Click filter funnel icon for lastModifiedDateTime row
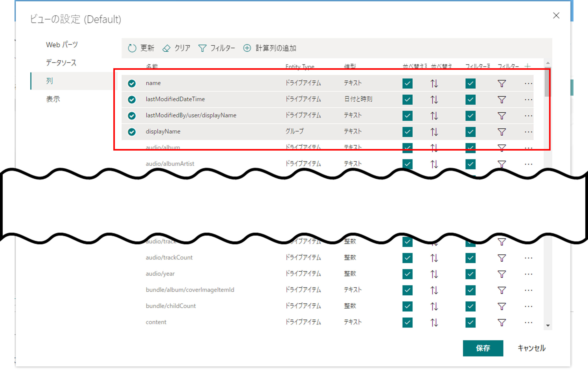588x370 pixels. [x=502, y=100]
